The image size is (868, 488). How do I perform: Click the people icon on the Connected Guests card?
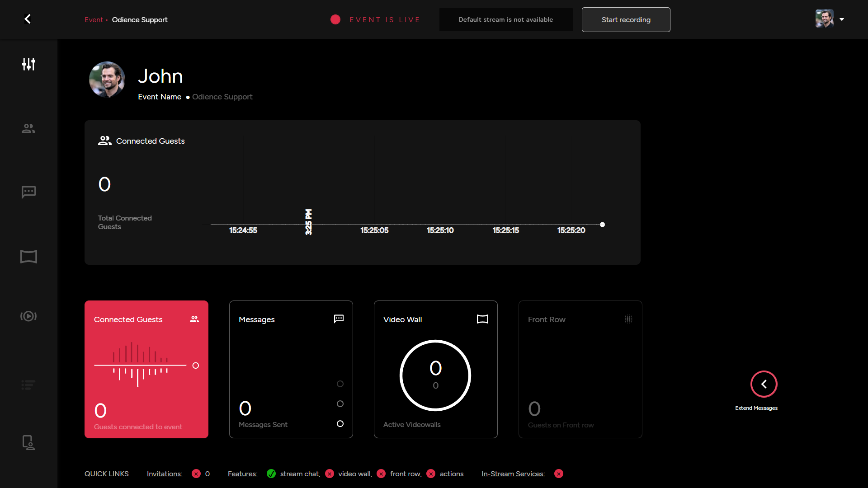[194, 319]
